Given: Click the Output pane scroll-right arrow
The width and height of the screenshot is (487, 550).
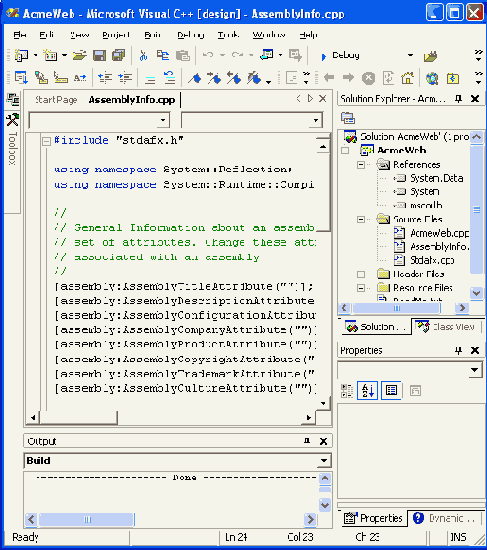Looking at the screenshot, I should (311, 519).
